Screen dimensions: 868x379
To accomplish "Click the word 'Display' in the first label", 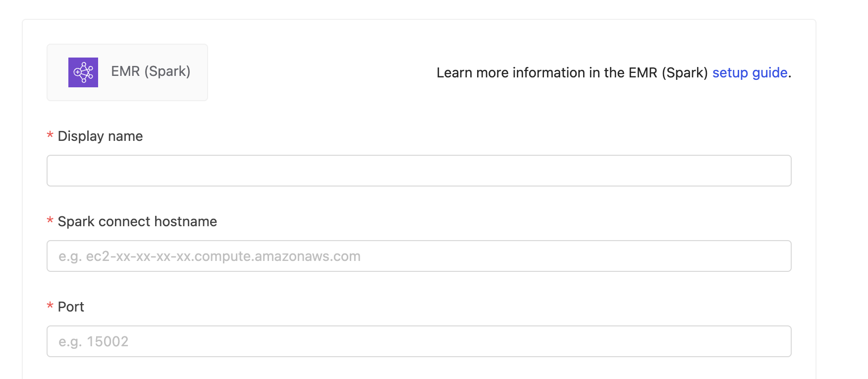I will point(81,136).
